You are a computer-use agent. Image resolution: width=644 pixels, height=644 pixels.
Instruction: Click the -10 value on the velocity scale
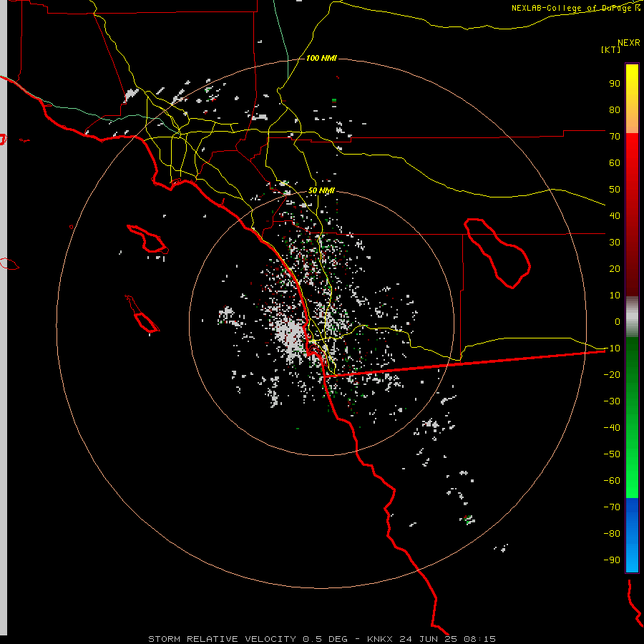tap(612, 348)
